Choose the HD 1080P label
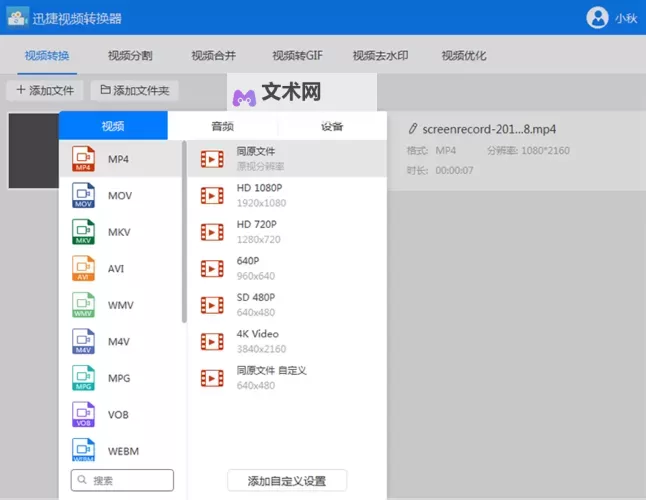This screenshot has height=500, width=646. pos(260,188)
